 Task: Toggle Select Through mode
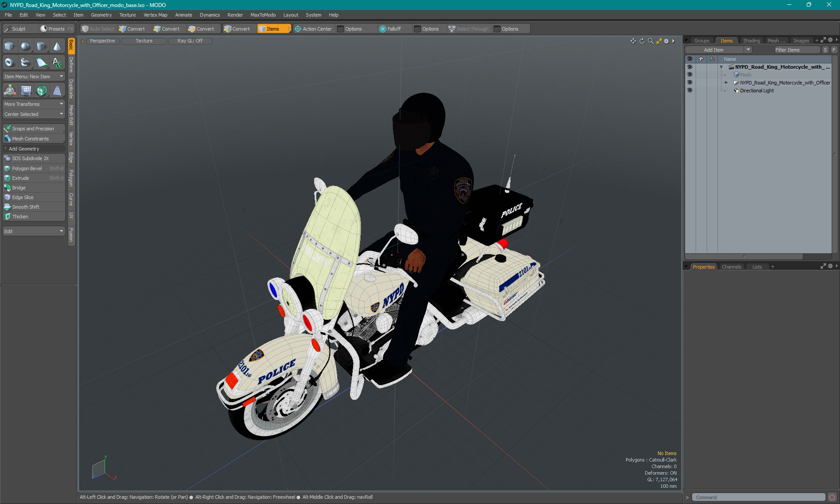(468, 29)
